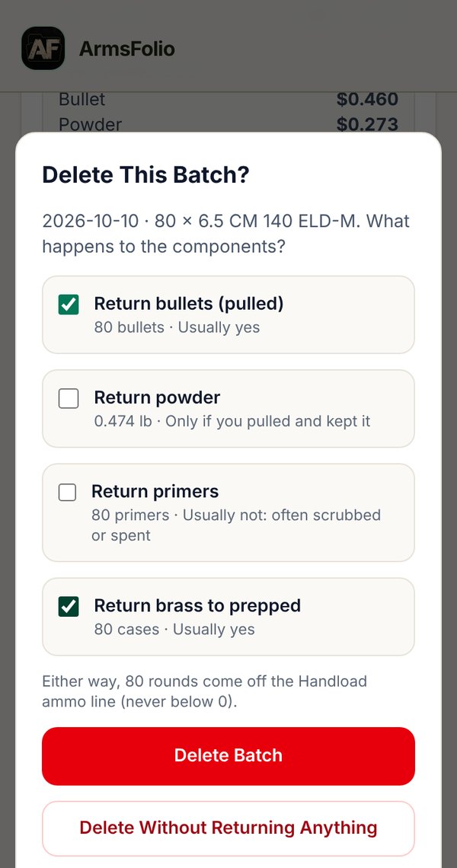The image size is (457, 868).
Task: Untick the Return brass to prepped checkbox
Action: 69,606
